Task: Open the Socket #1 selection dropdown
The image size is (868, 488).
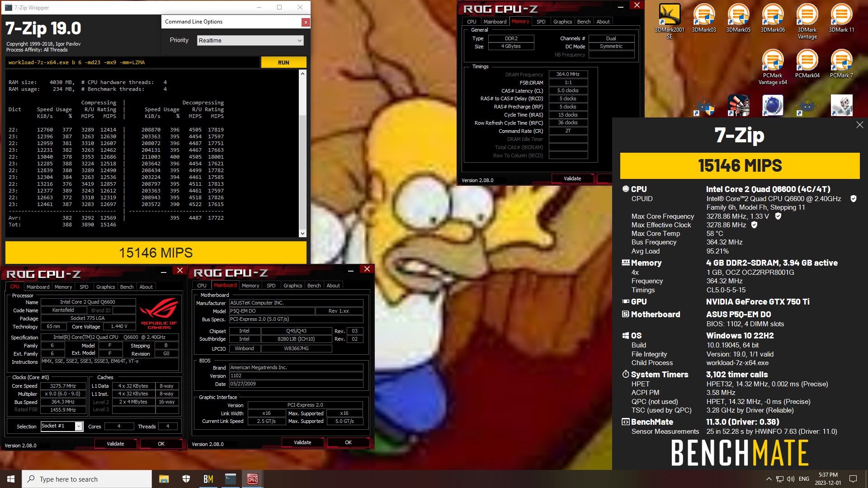Action: click(61, 426)
